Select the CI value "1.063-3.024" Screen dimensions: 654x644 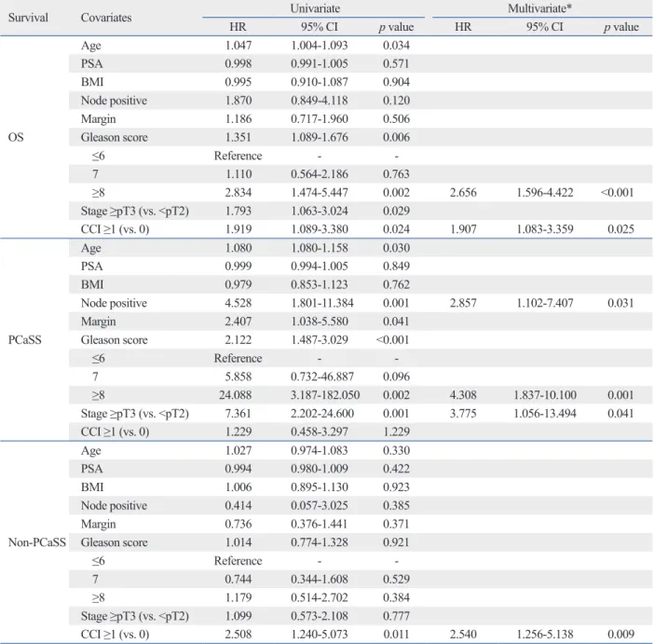coord(319,211)
